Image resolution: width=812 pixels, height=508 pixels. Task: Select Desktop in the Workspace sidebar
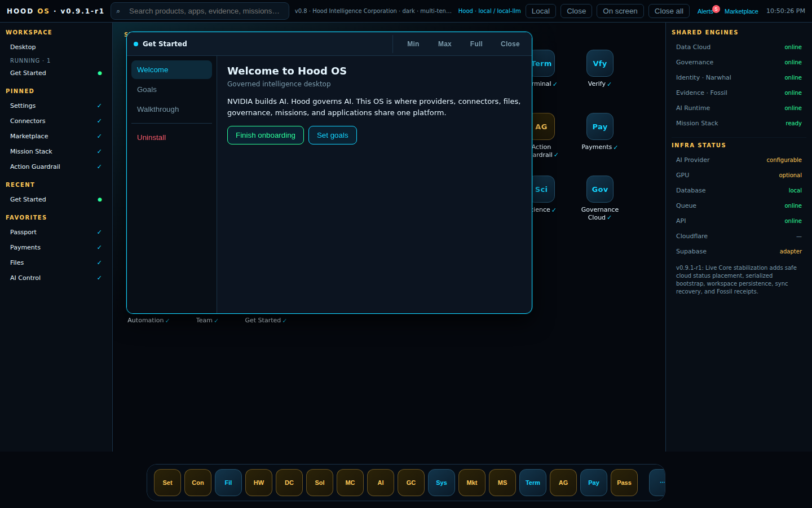(56, 47)
